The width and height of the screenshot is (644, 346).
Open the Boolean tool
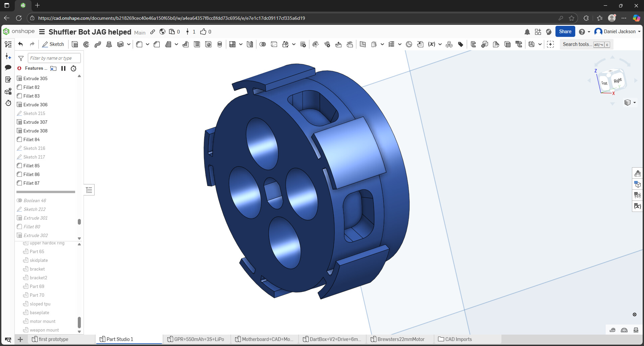(x=263, y=44)
